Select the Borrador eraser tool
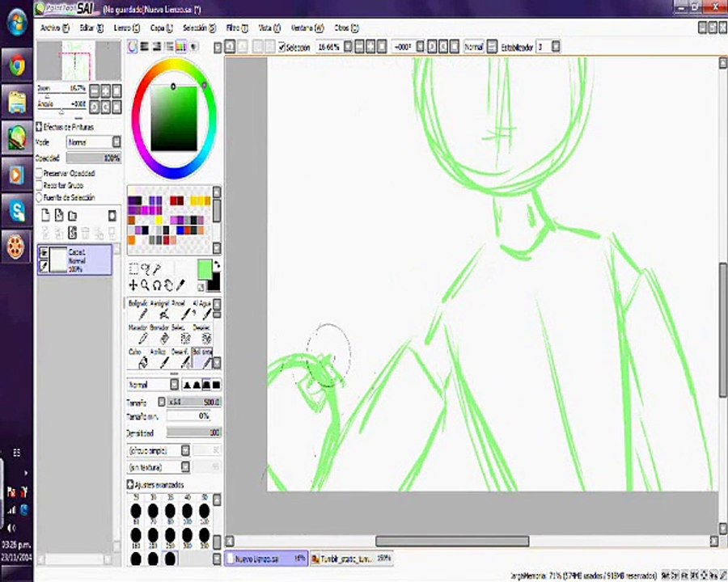The image size is (728, 582). pyautogui.click(x=160, y=334)
